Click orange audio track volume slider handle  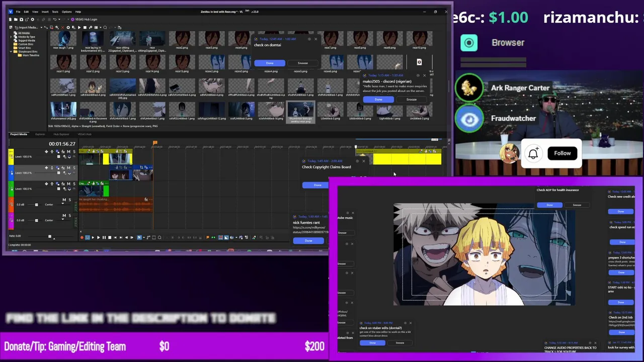pos(36,205)
